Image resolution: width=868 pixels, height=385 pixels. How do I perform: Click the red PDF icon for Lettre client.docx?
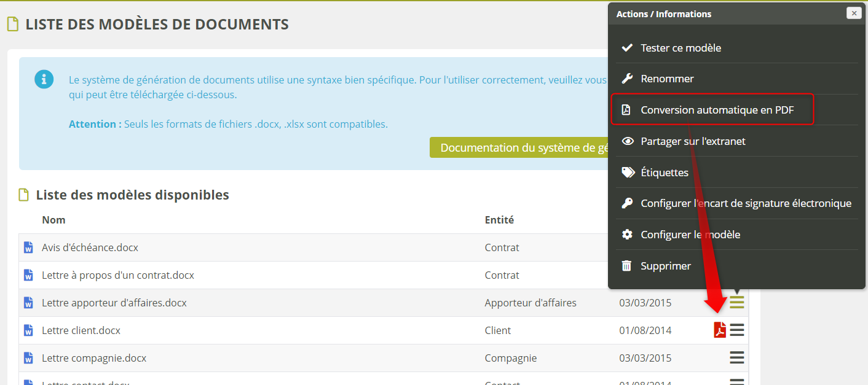pos(719,330)
